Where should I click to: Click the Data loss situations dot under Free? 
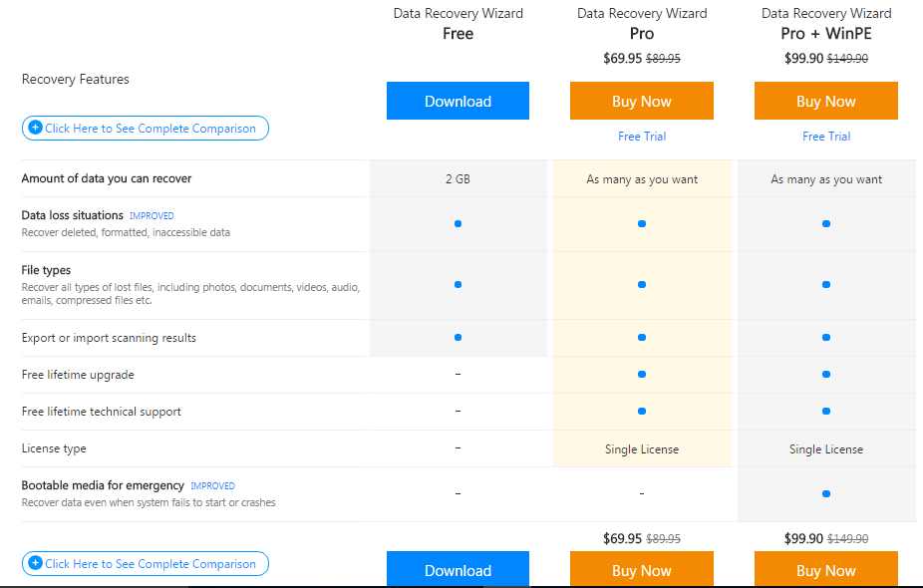(458, 223)
